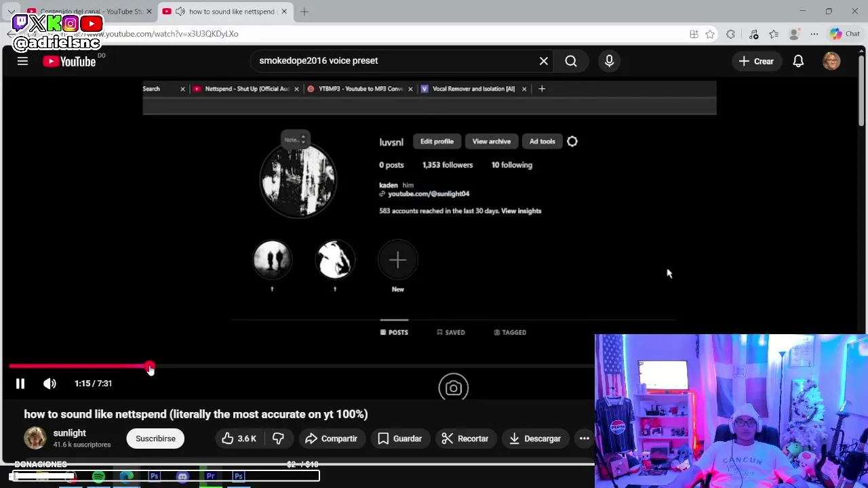The image size is (868, 488).
Task: Open browser settings and more menu
Action: [x=814, y=34]
